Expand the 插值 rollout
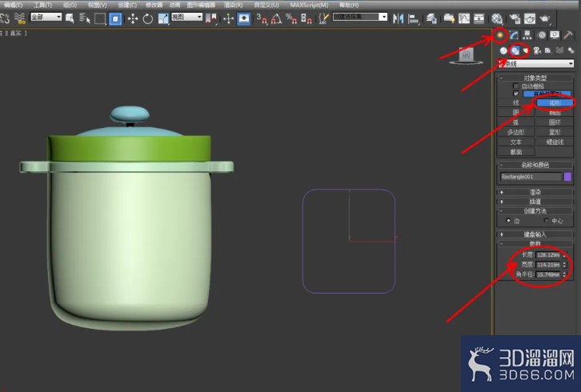Image resolution: width=581 pixels, height=392 pixels. pos(535,202)
